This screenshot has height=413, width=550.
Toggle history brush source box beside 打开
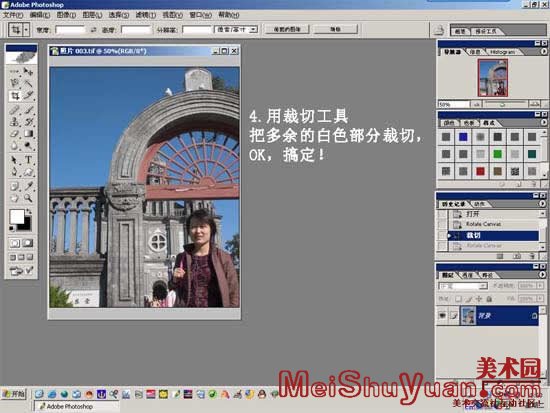(442, 214)
